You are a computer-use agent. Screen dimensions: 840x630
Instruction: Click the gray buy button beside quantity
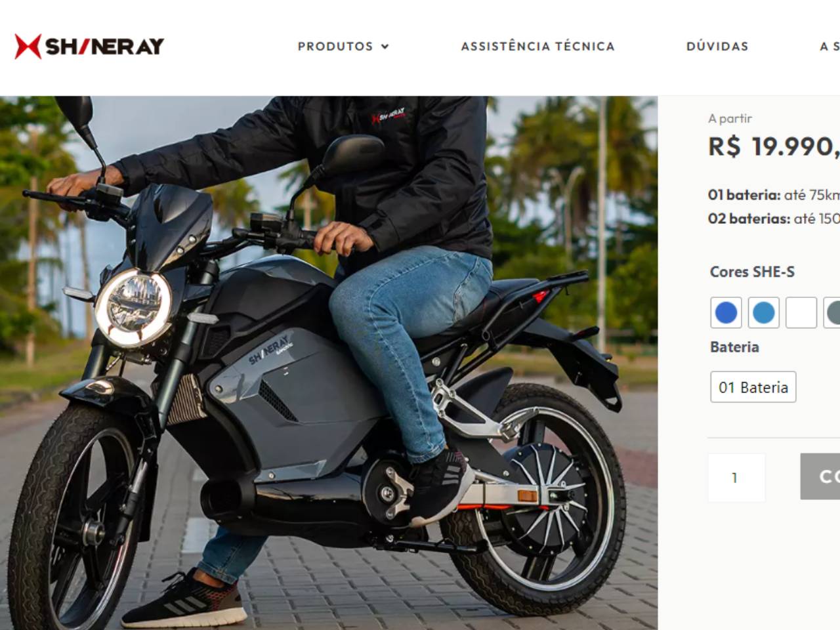[x=820, y=476]
